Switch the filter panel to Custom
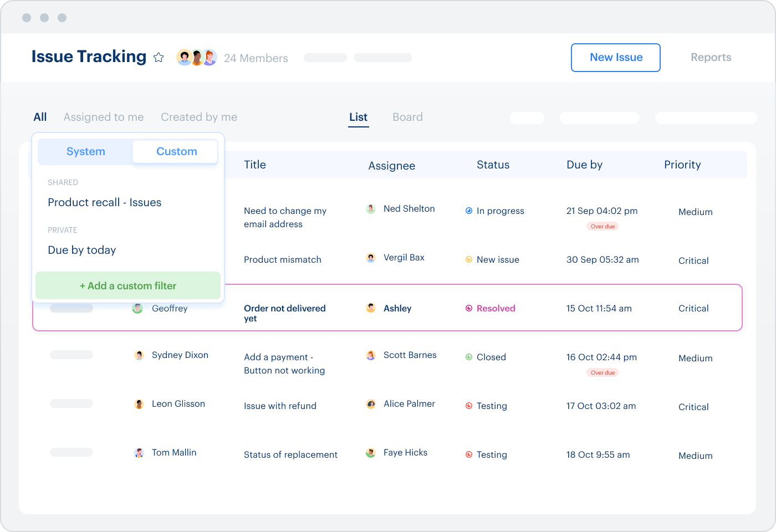 pos(176,151)
